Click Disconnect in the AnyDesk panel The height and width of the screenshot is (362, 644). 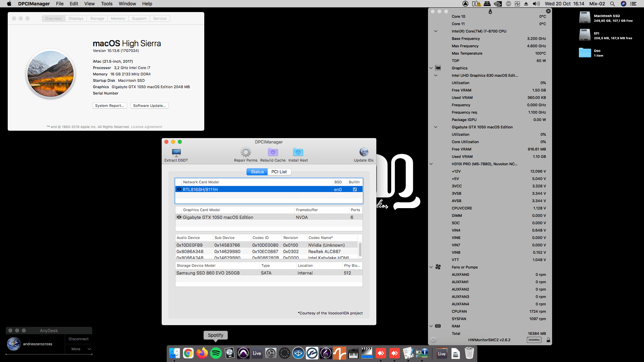[78, 339]
